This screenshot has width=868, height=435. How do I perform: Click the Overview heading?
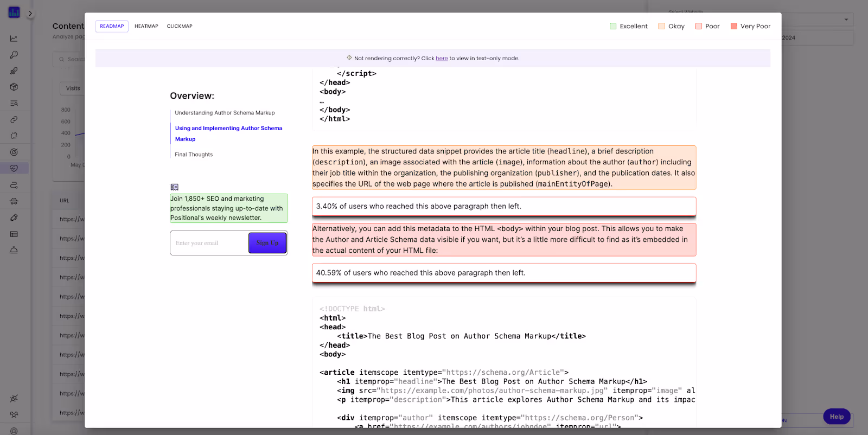(x=192, y=96)
